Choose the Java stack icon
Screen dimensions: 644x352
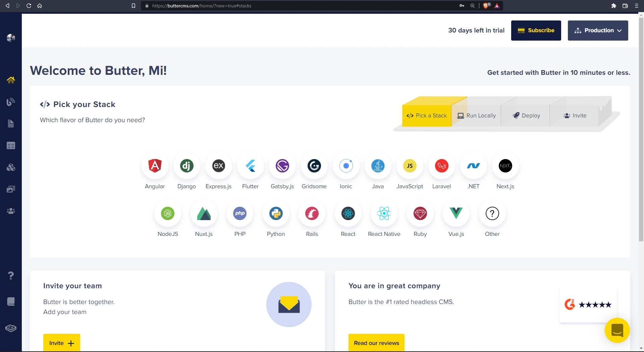pos(378,165)
